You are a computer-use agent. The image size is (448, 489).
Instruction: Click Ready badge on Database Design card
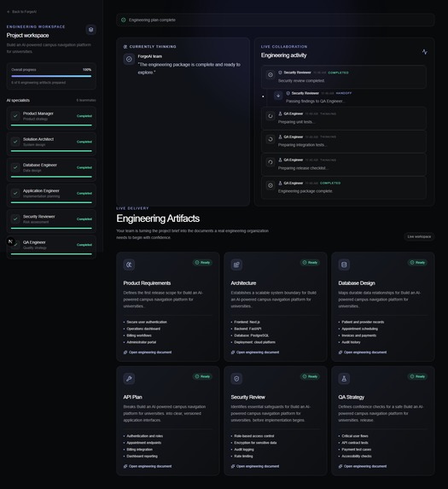417,263
